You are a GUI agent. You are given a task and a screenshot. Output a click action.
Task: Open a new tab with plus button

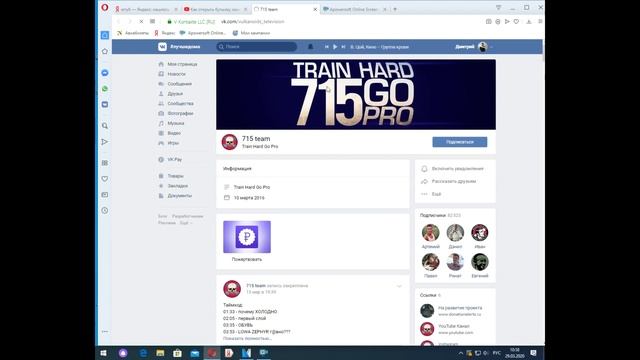click(395, 9)
